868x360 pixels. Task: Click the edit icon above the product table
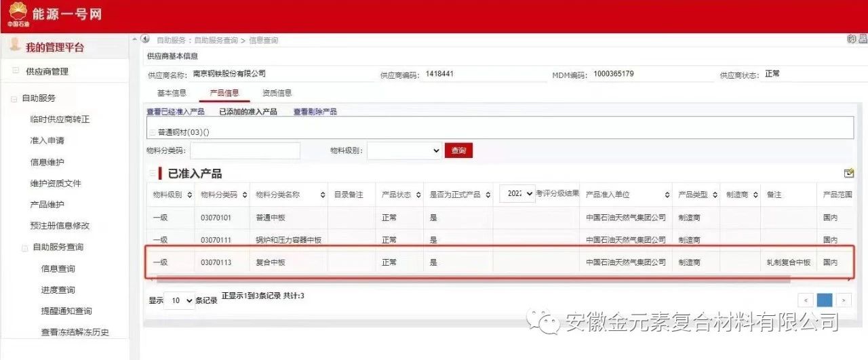coord(848,174)
